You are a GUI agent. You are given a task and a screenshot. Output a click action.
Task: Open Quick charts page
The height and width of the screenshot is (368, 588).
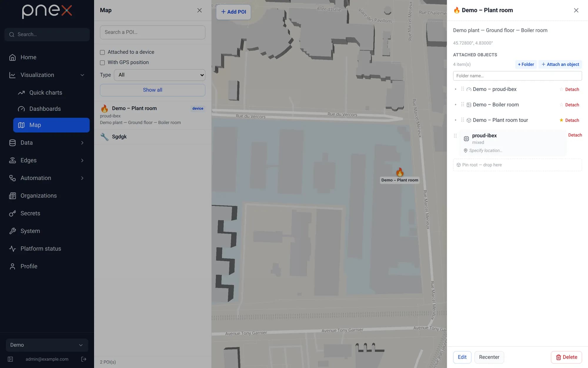[x=51, y=93]
